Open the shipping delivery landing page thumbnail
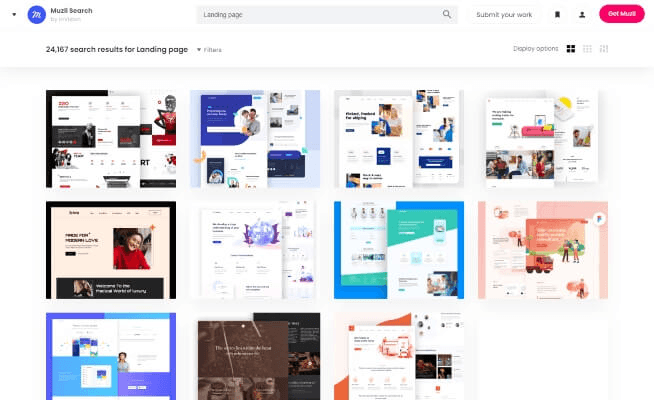 (x=399, y=138)
